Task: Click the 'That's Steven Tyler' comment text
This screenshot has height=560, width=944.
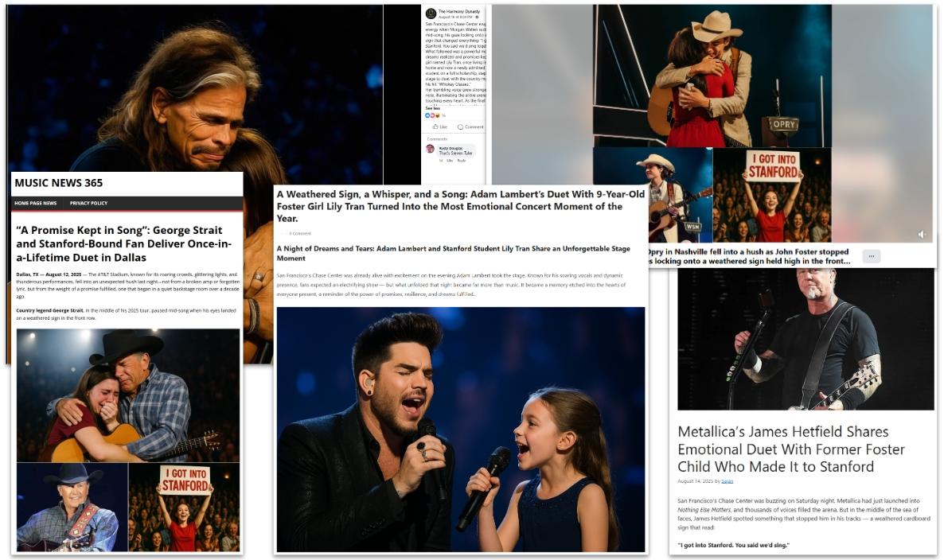Action: pos(456,154)
